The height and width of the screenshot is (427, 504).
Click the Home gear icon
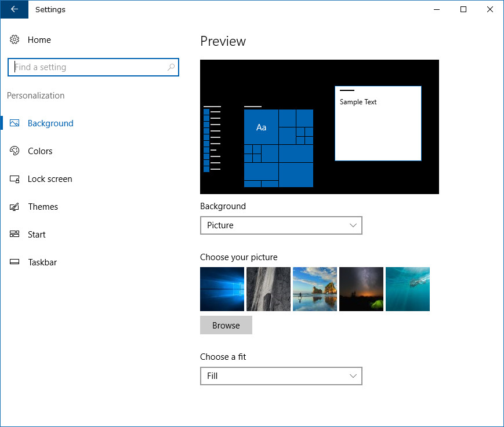[14, 39]
